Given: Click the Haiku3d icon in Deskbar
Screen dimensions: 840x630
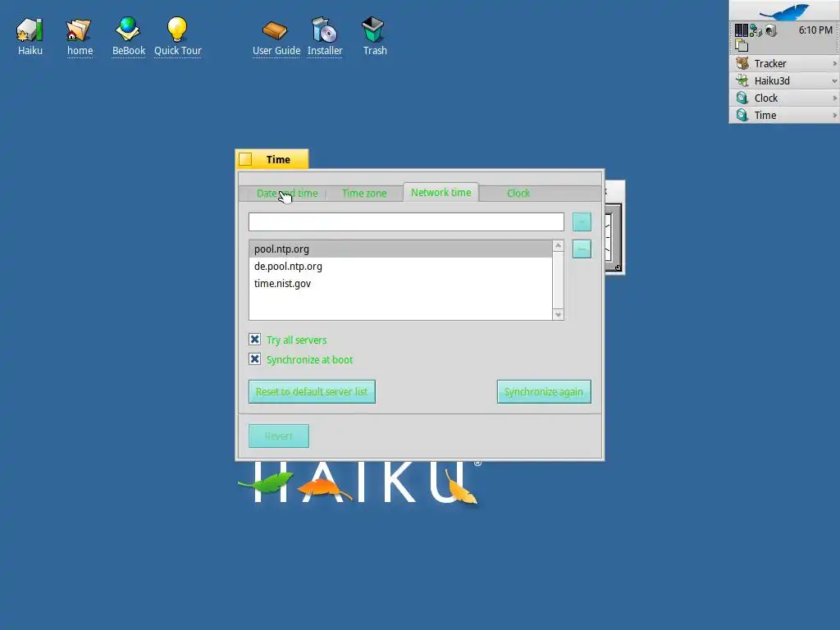Looking at the screenshot, I should [x=742, y=80].
